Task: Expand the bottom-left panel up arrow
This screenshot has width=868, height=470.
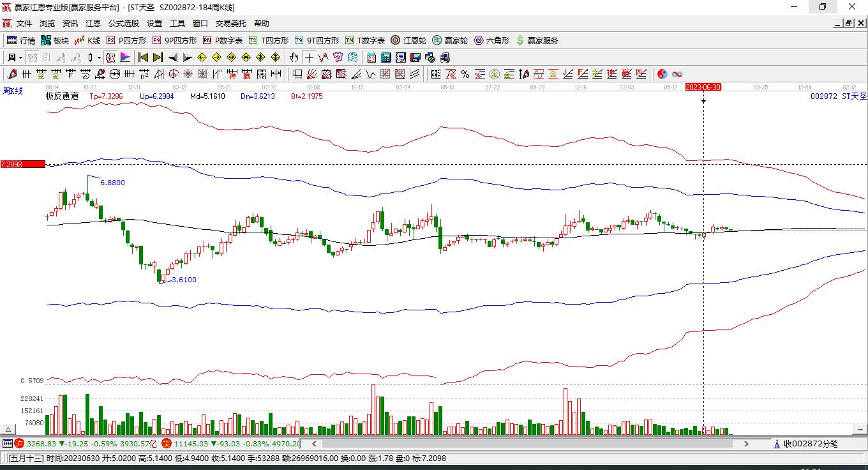Action: tap(8, 430)
